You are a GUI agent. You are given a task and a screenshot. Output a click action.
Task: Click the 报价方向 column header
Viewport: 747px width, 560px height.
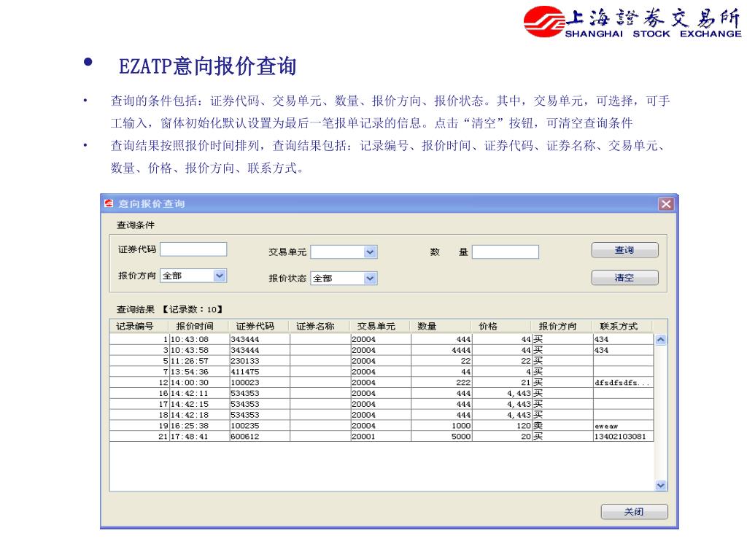[x=562, y=326]
